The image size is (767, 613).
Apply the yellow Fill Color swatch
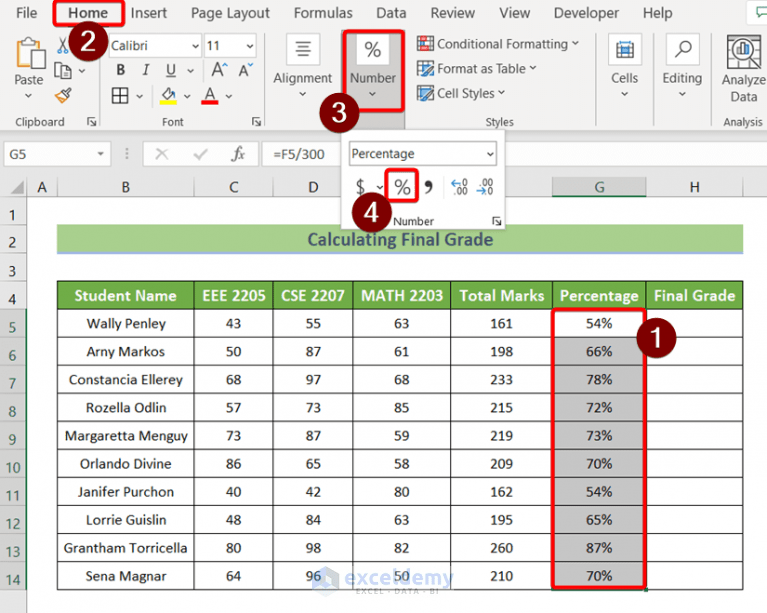(x=169, y=96)
